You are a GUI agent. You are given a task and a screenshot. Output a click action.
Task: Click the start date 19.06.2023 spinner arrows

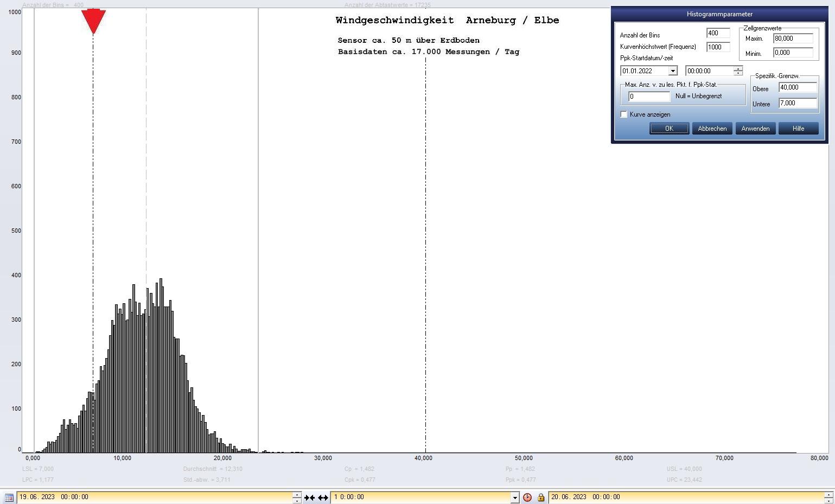click(x=297, y=497)
